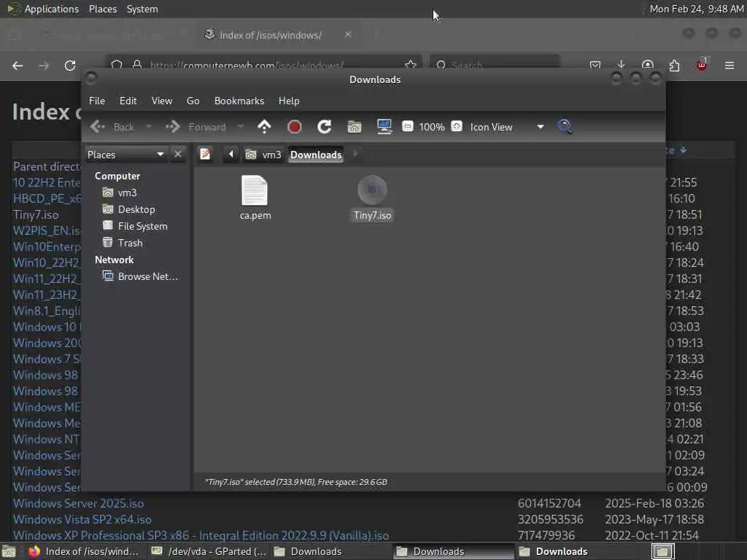Expand the Back history dropdown arrow
The image size is (747, 560).
pyautogui.click(x=149, y=127)
